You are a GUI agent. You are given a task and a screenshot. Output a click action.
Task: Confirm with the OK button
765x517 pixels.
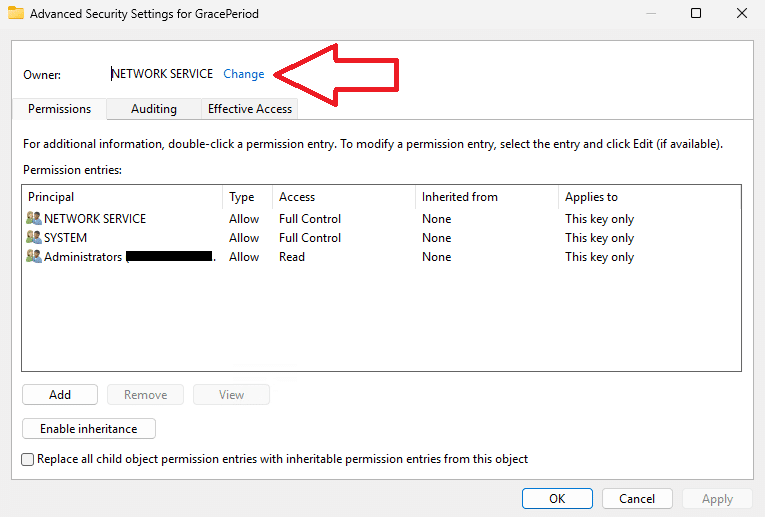point(557,498)
